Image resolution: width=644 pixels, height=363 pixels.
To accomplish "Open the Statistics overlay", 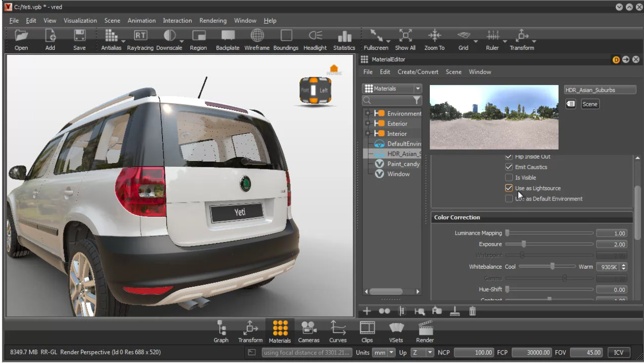I will [x=344, y=36].
